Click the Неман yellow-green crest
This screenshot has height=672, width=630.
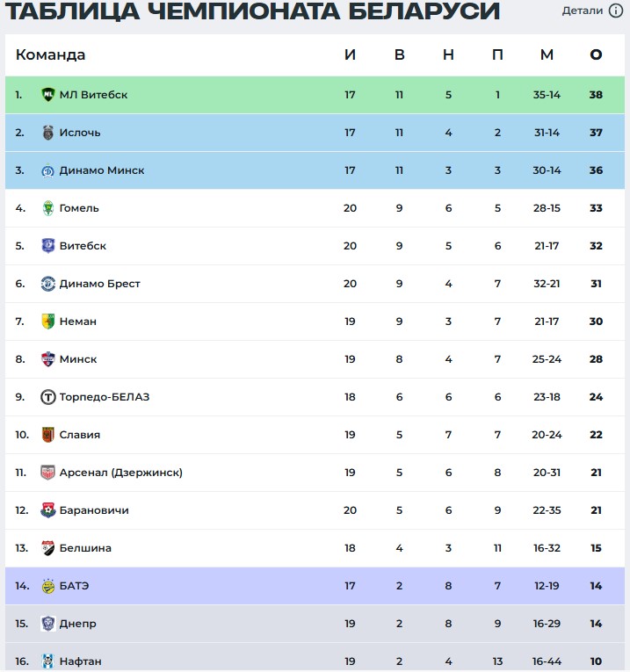pos(48,322)
